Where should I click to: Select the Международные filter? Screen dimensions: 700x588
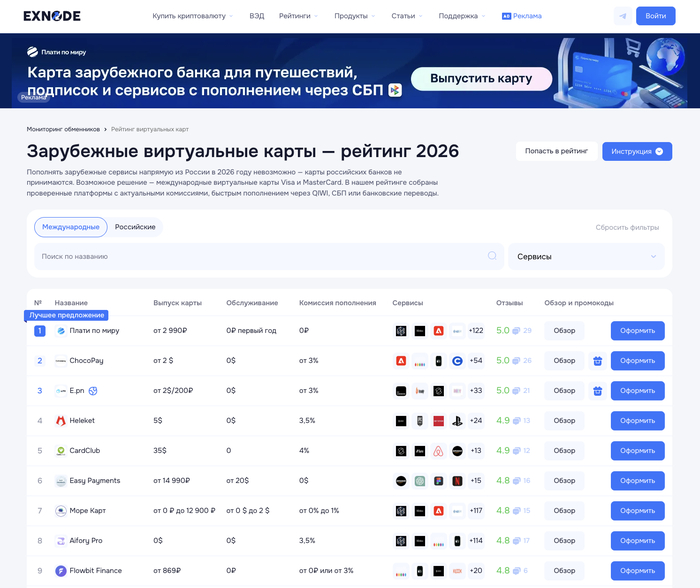71,227
